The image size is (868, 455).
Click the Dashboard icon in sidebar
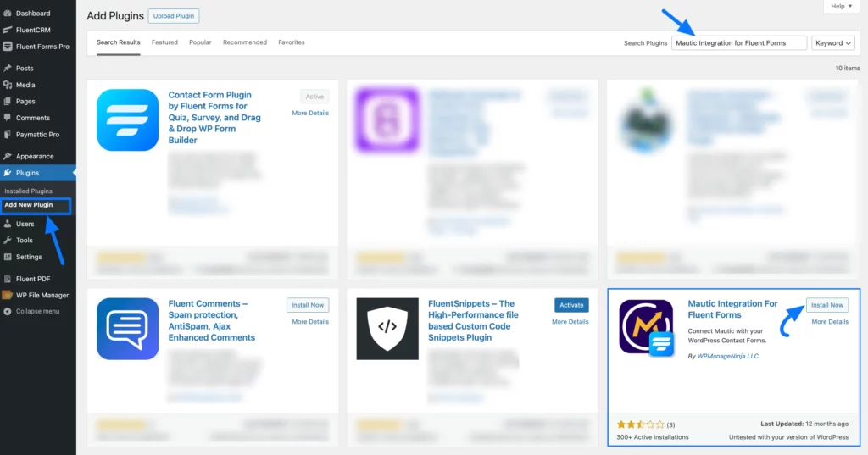(x=8, y=14)
